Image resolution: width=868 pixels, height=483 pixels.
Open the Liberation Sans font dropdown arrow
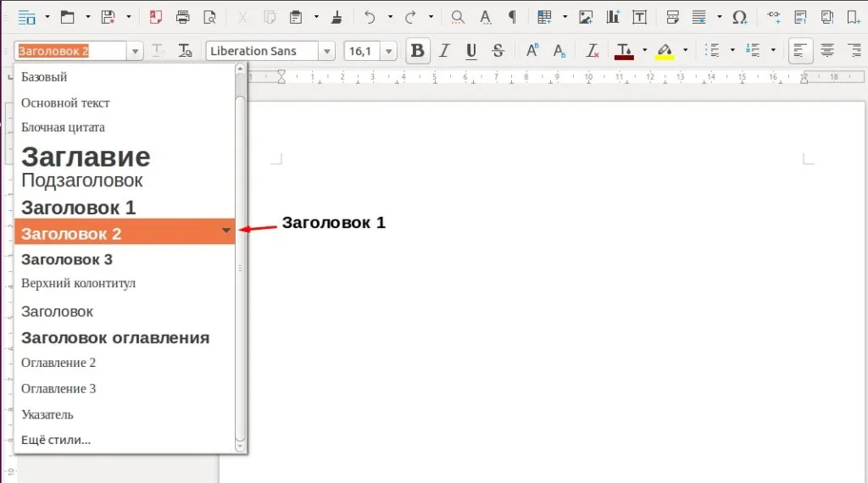326,52
